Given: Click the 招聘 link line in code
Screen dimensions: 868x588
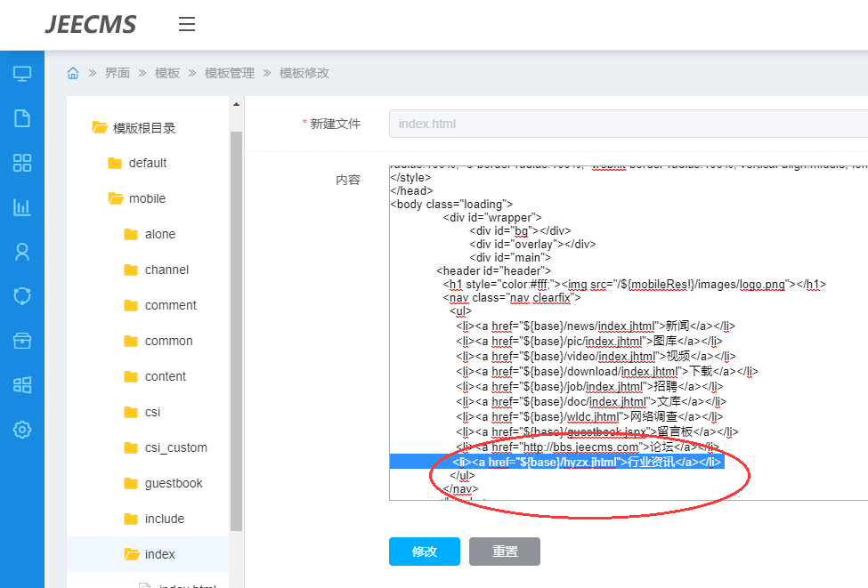Looking at the screenshot, I should pos(589,387).
